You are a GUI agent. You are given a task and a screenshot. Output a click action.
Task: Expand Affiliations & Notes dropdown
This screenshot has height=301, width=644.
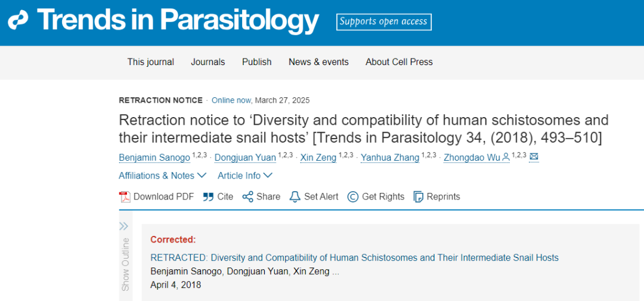[162, 176]
